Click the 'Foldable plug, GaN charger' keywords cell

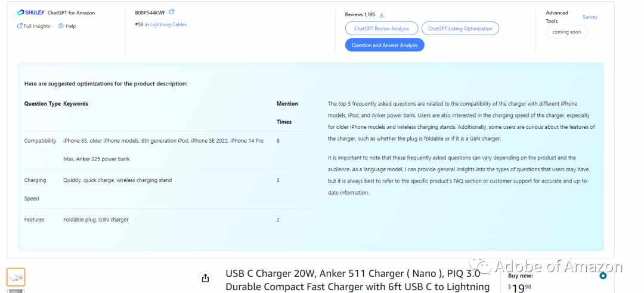click(95, 220)
